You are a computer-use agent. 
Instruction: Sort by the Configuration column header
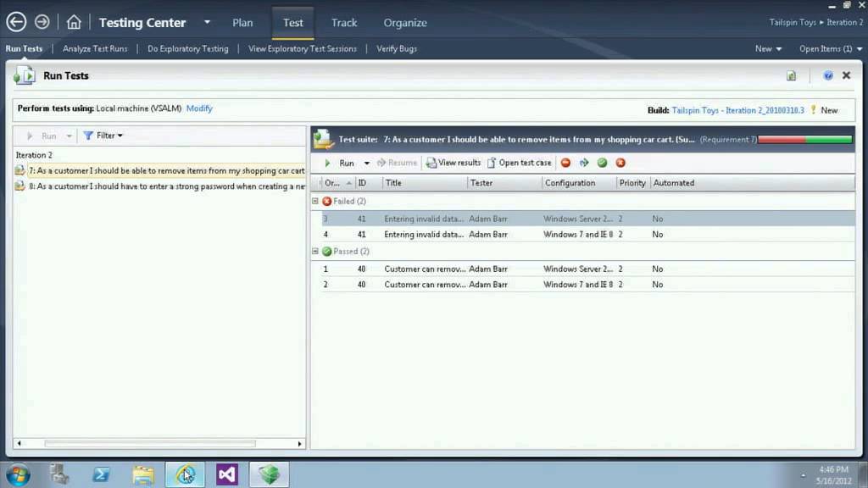(x=579, y=183)
